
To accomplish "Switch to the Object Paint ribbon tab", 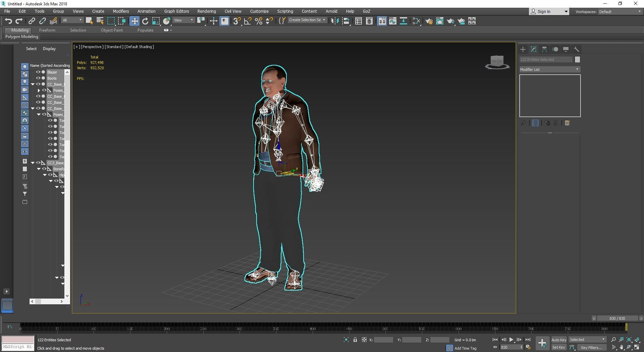I will (112, 30).
